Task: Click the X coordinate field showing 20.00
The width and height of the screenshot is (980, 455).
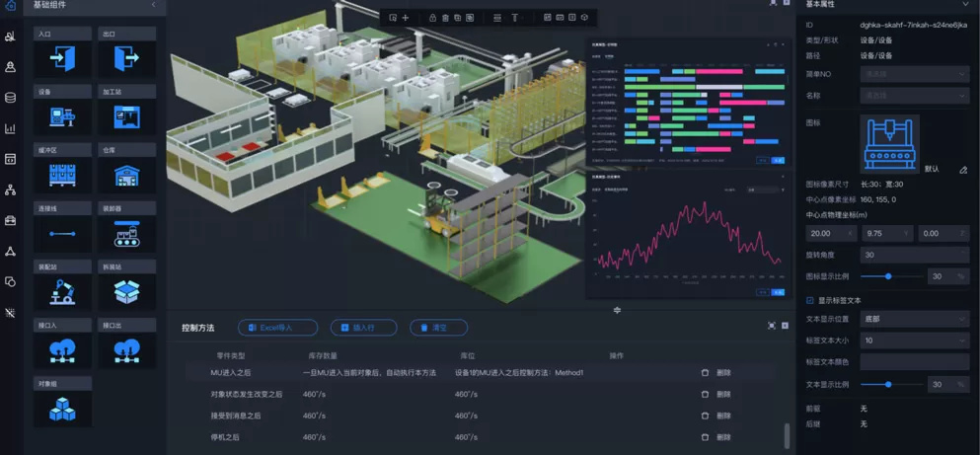Action: click(x=831, y=233)
